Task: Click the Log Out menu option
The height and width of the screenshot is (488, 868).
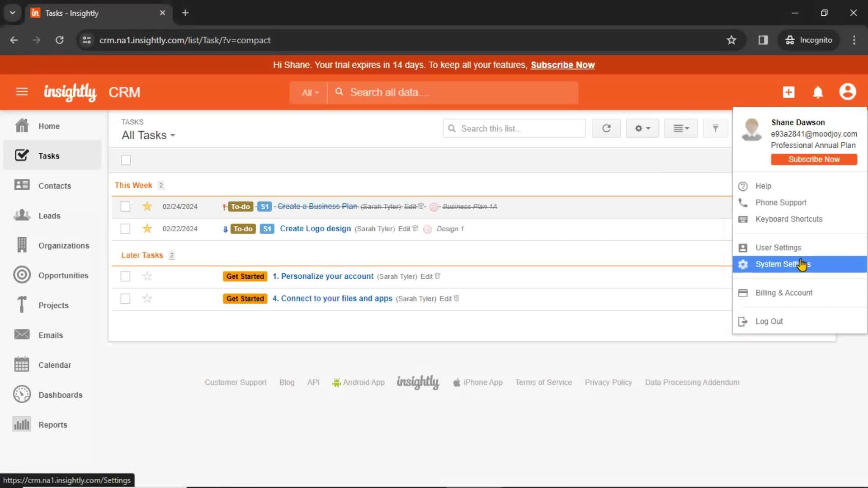Action: pos(769,321)
